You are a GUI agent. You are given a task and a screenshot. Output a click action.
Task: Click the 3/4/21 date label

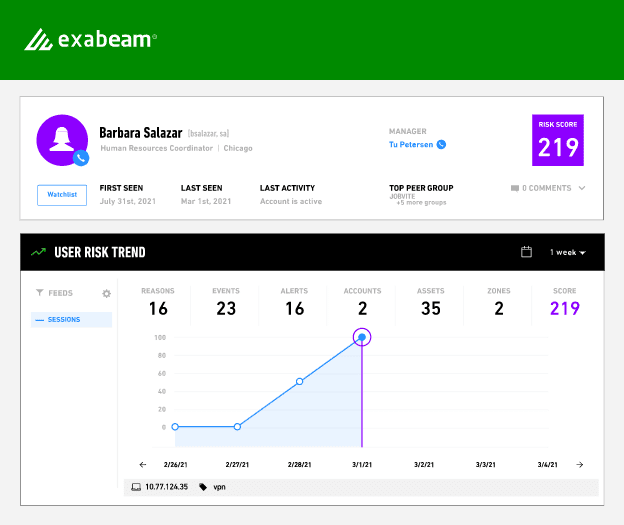pyautogui.click(x=548, y=464)
